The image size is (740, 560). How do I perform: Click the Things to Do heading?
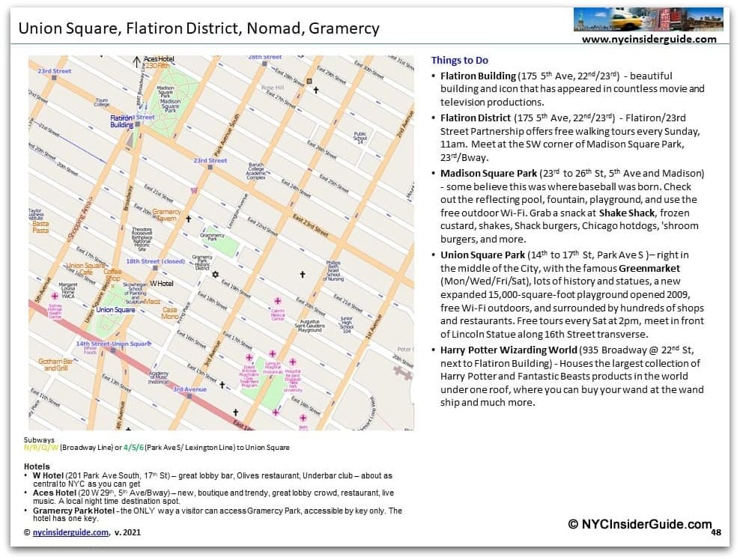459,60
